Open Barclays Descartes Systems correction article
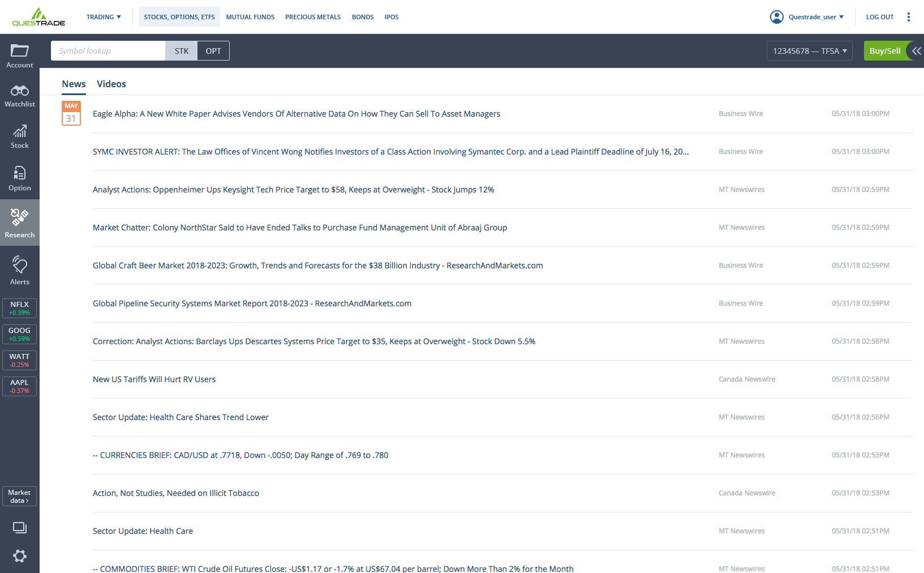Image resolution: width=924 pixels, height=573 pixels. pyautogui.click(x=314, y=341)
